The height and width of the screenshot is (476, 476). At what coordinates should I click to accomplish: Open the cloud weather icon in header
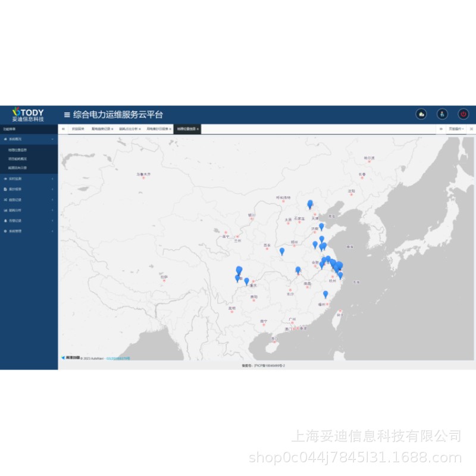point(421,114)
